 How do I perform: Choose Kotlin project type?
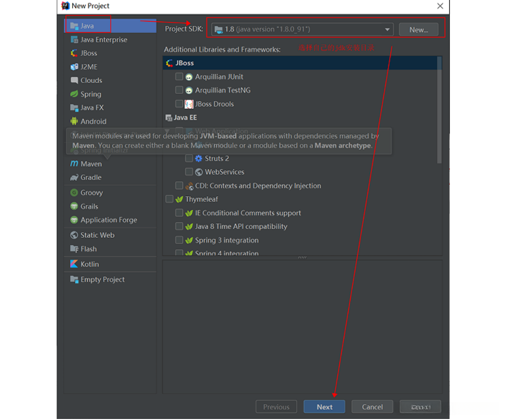tap(111, 264)
